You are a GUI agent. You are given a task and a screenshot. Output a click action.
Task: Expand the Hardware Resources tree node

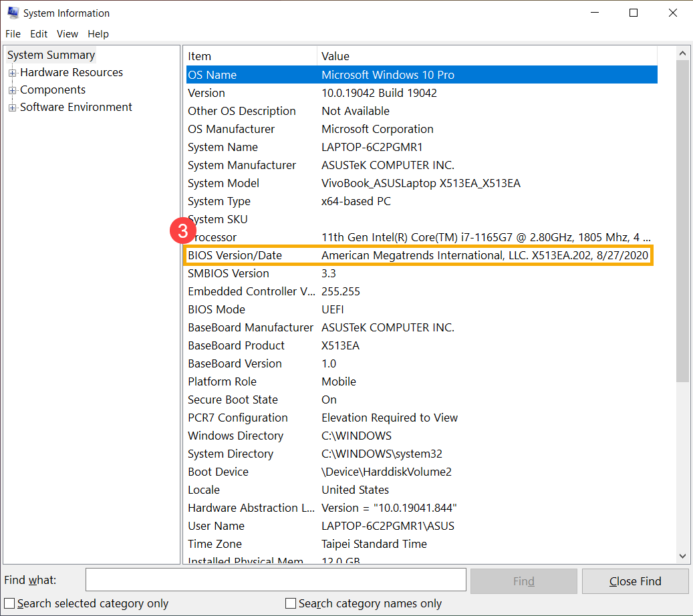click(12, 73)
